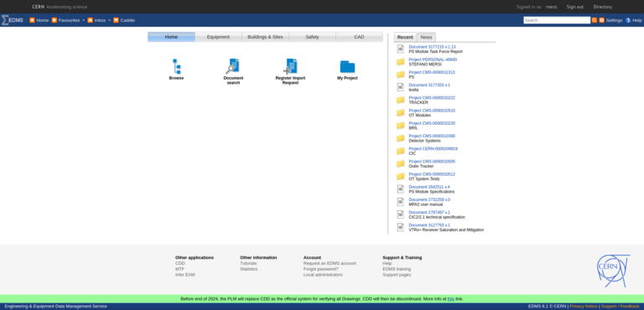Open Document 2797497 v.1 link
Image resolution: width=644 pixels, height=310 pixels.
[x=429, y=212]
